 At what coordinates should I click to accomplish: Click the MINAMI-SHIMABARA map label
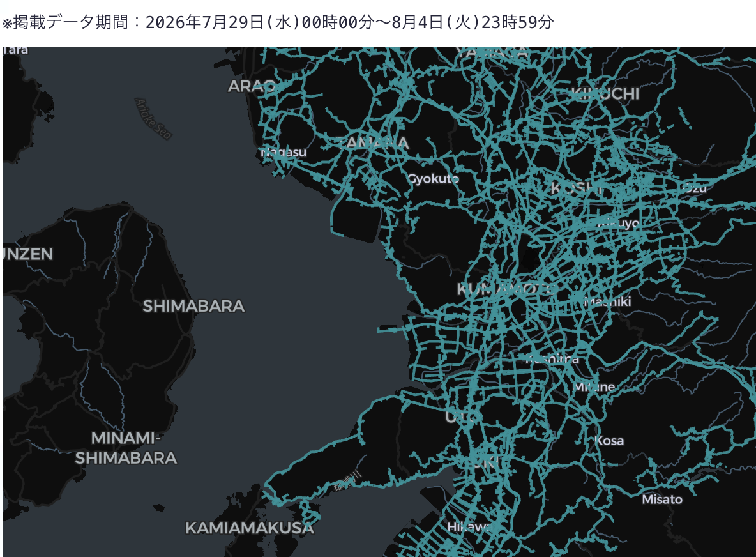pyautogui.click(x=126, y=448)
